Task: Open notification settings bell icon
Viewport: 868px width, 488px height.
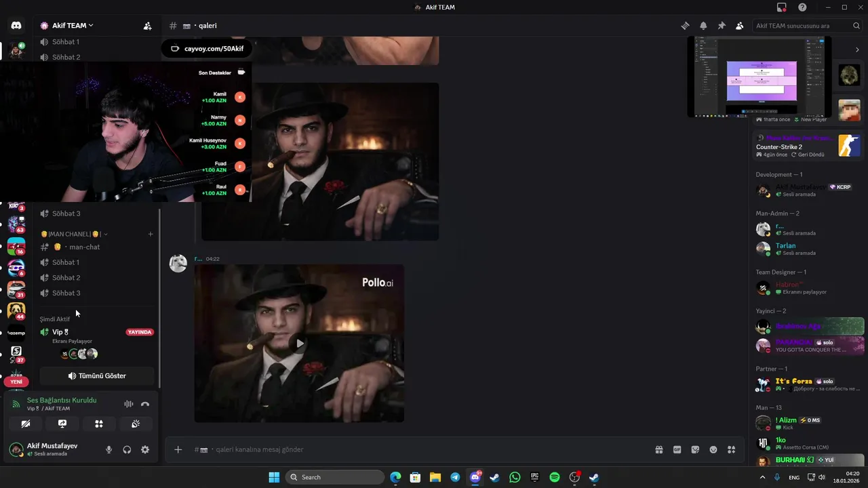Action: 703,26
